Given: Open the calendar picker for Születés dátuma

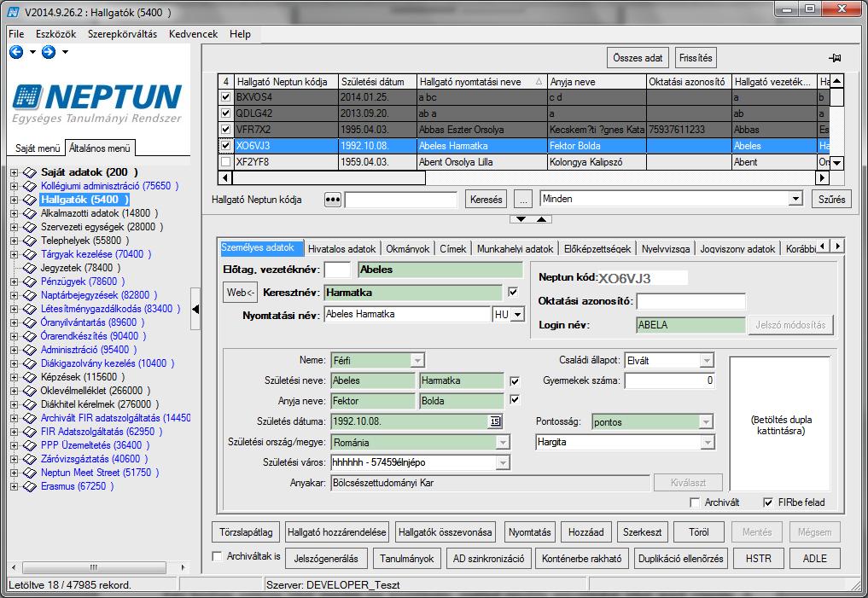Looking at the screenshot, I should pos(495,421).
